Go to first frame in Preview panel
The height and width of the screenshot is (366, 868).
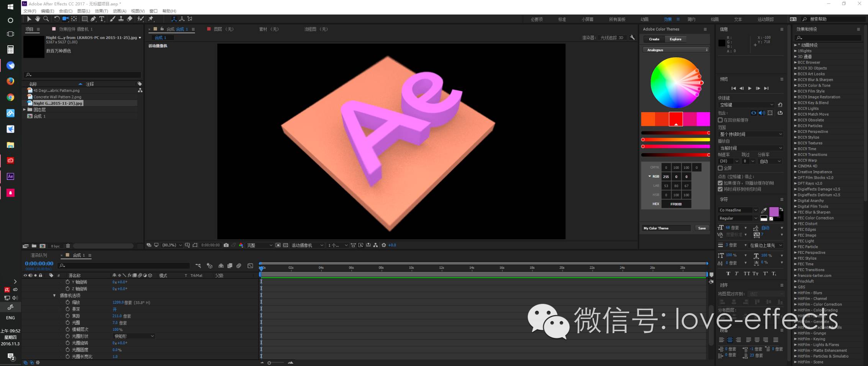[733, 88]
